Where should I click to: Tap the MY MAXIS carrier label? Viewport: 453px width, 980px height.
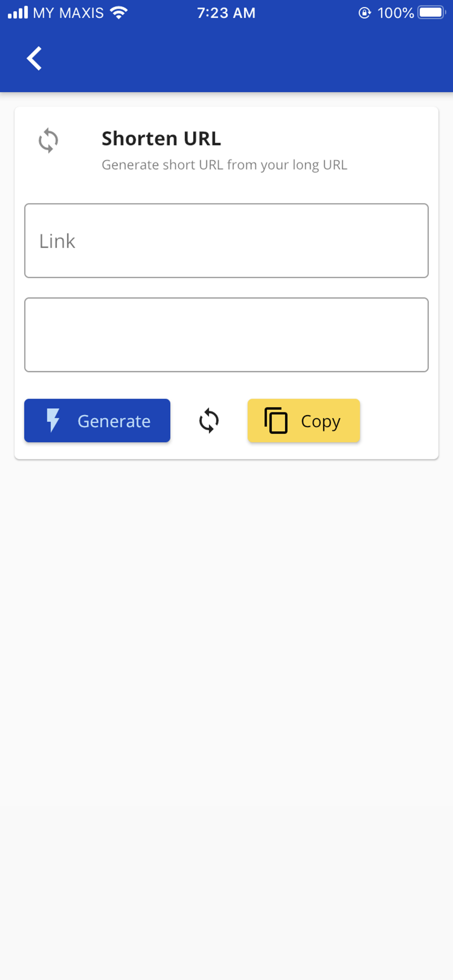pos(69,13)
